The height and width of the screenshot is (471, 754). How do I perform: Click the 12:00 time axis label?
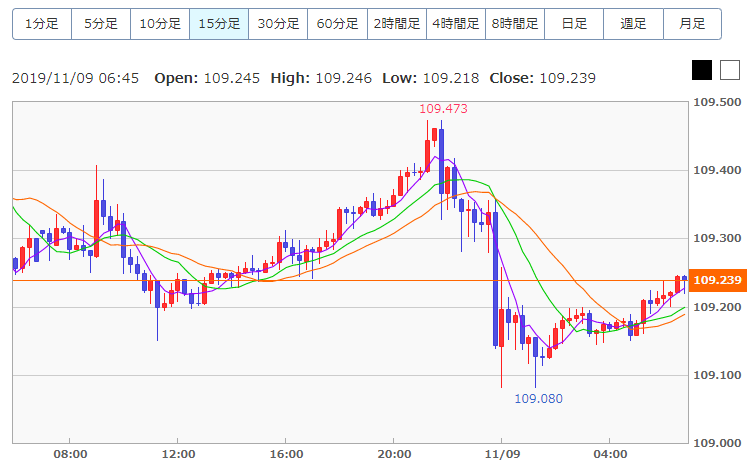(x=178, y=454)
